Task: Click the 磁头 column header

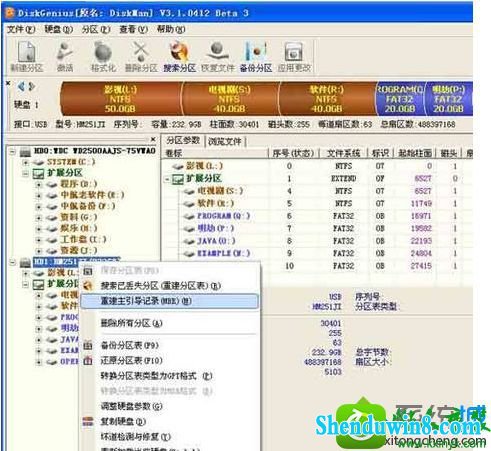Action: pos(449,153)
